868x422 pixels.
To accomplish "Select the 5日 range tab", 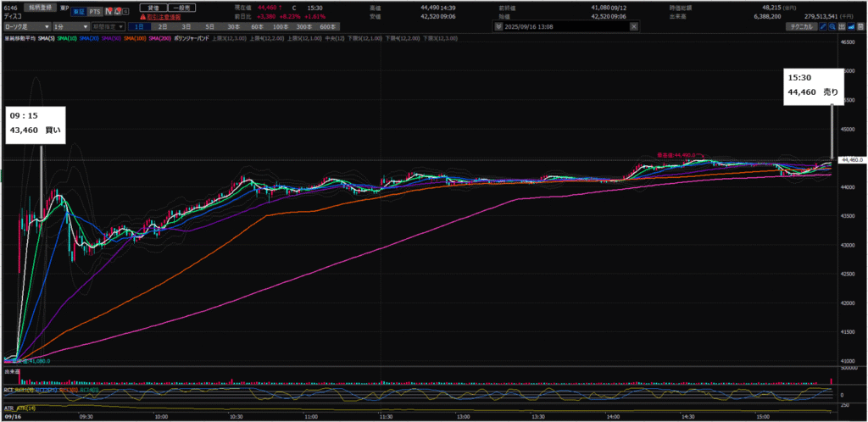I will coord(210,26).
